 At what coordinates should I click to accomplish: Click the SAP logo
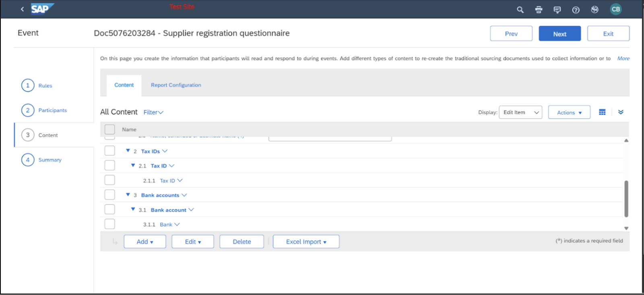point(42,9)
